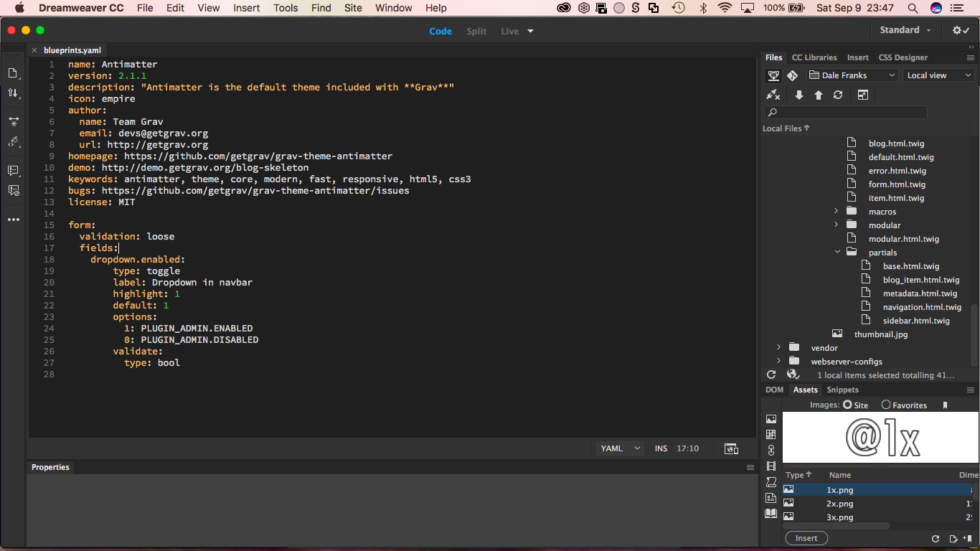Click Refresh Site List icon in Assets
The image size is (980, 551).
click(936, 539)
